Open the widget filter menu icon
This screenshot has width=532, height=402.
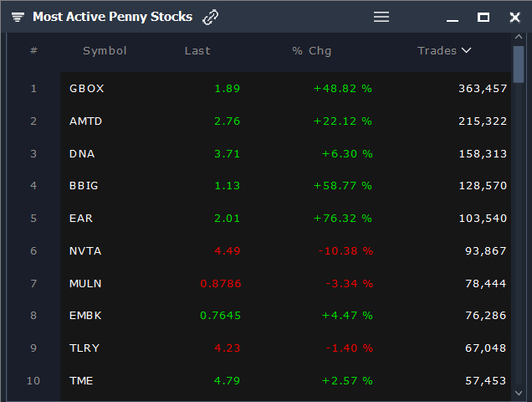point(18,17)
